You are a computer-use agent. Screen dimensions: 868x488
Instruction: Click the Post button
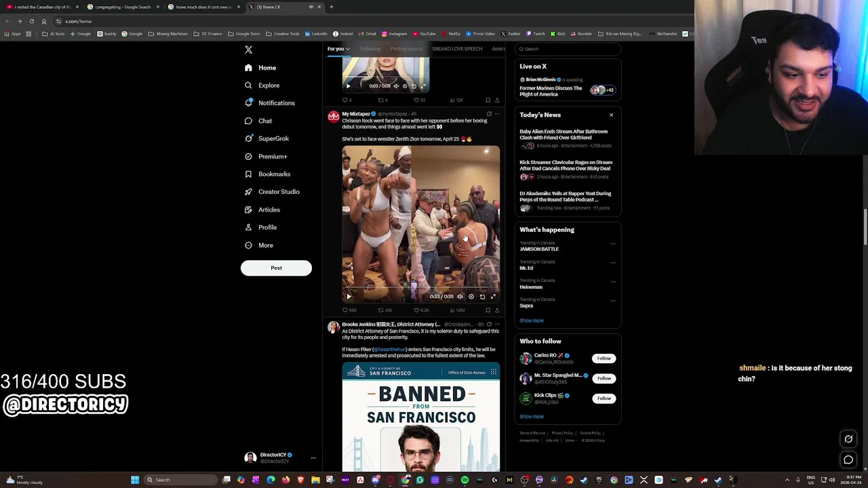pyautogui.click(x=276, y=268)
